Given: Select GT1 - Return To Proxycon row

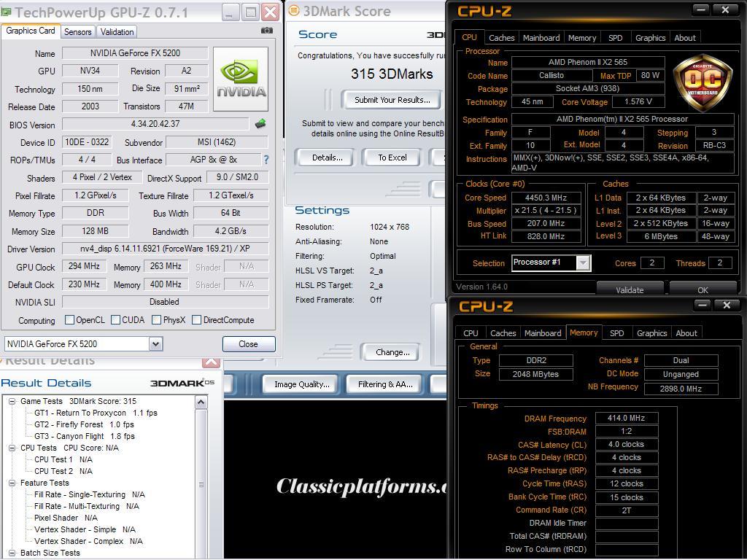Looking at the screenshot, I should point(96,413).
